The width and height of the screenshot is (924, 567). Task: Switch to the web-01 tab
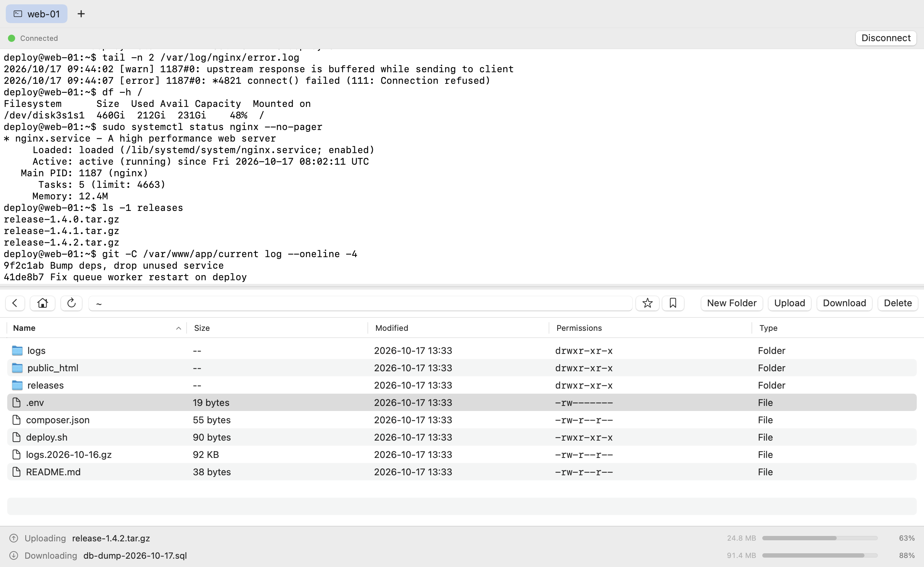(x=36, y=14)
